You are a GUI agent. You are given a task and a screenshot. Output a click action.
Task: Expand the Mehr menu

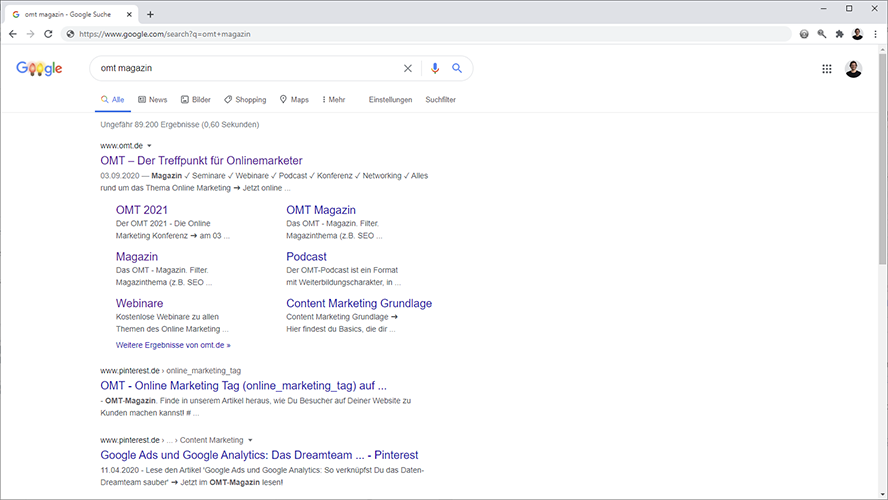tap(334, 100)
